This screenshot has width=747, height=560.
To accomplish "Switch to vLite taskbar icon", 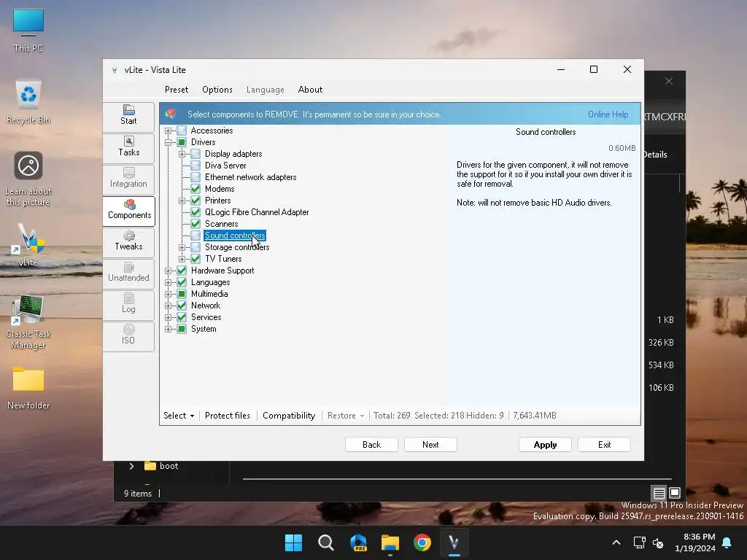I will [x=454, y=542].
